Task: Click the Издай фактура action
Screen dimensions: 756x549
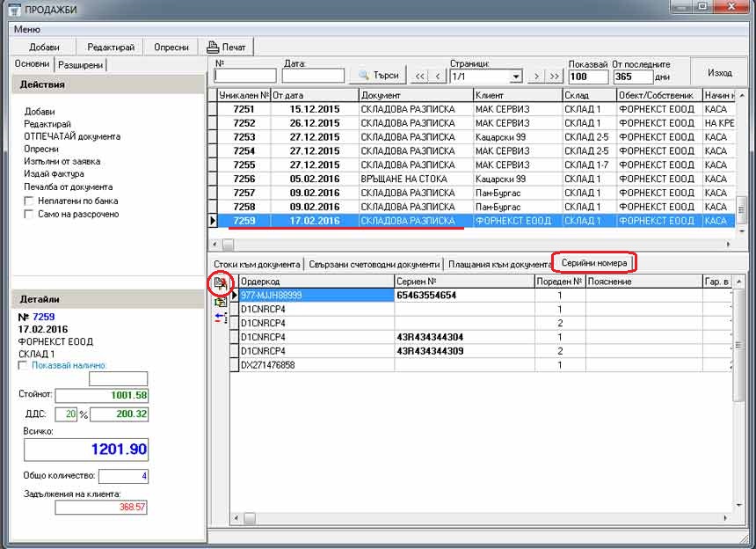Action: coord(54,173)
